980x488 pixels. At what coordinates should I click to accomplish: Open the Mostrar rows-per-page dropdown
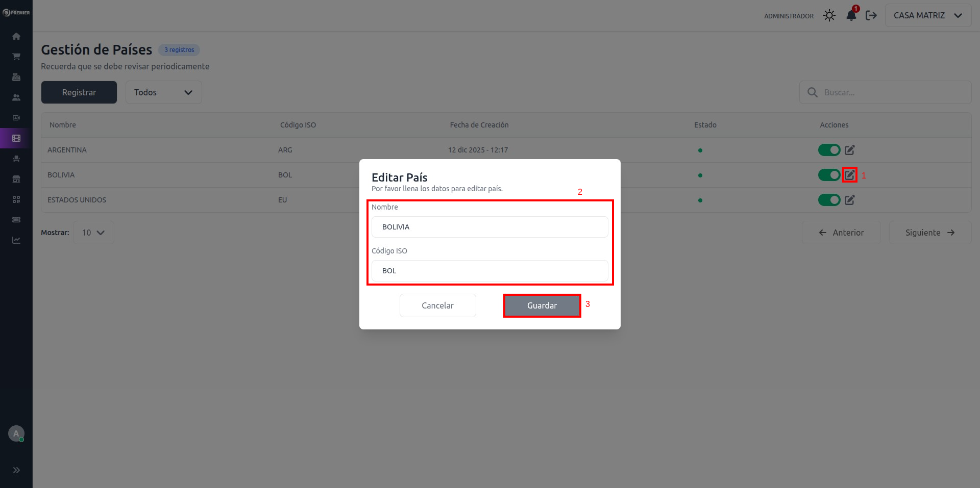coord(93,233)
